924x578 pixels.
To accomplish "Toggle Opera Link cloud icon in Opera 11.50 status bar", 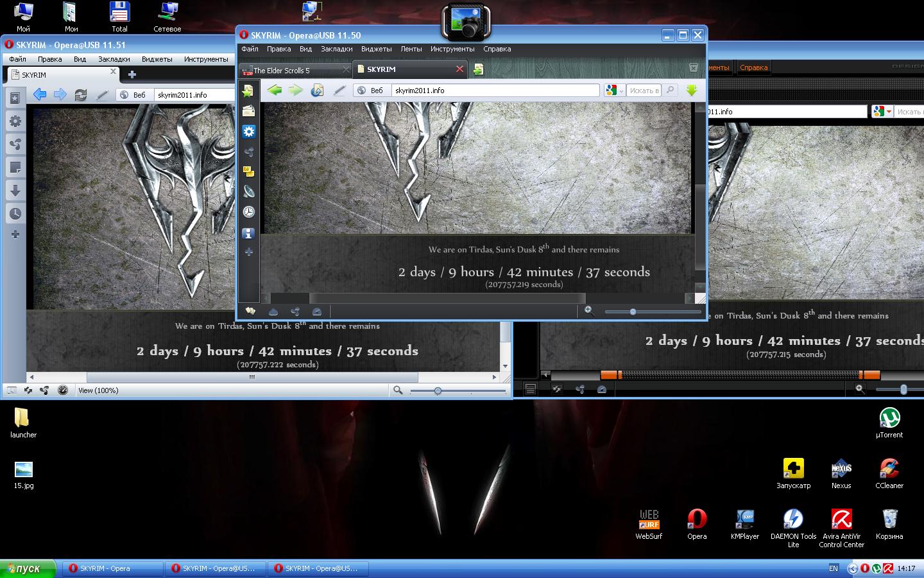I will tap(273, 311).
